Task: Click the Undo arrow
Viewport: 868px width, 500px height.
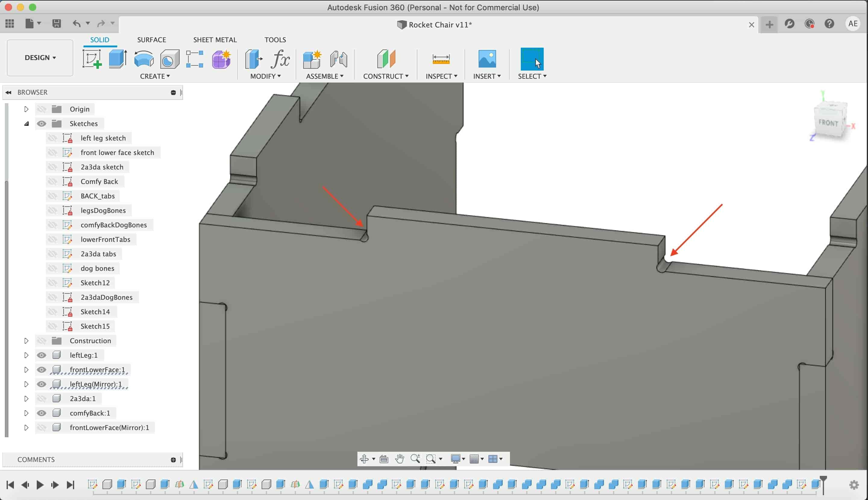Action: click(77, 23)
